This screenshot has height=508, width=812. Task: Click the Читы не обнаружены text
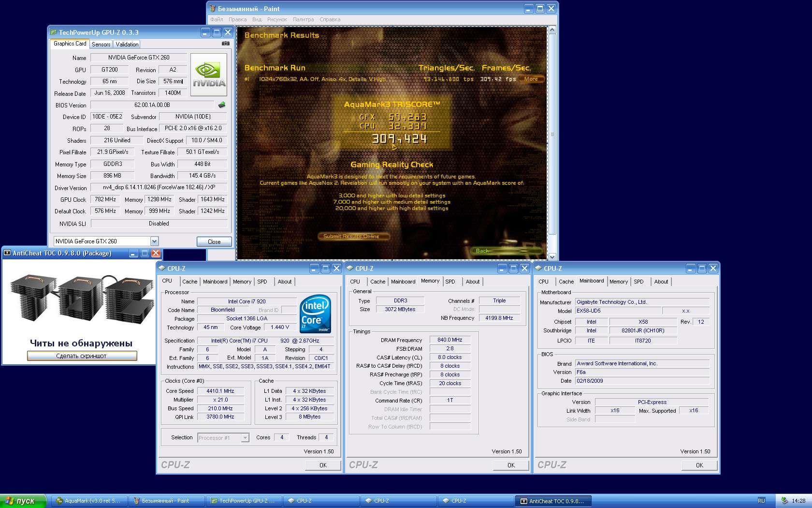[x=81, y=343]
